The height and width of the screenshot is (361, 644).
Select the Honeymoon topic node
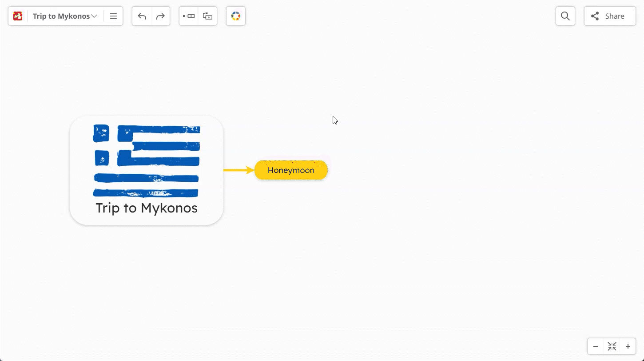(x=291, y=170)
